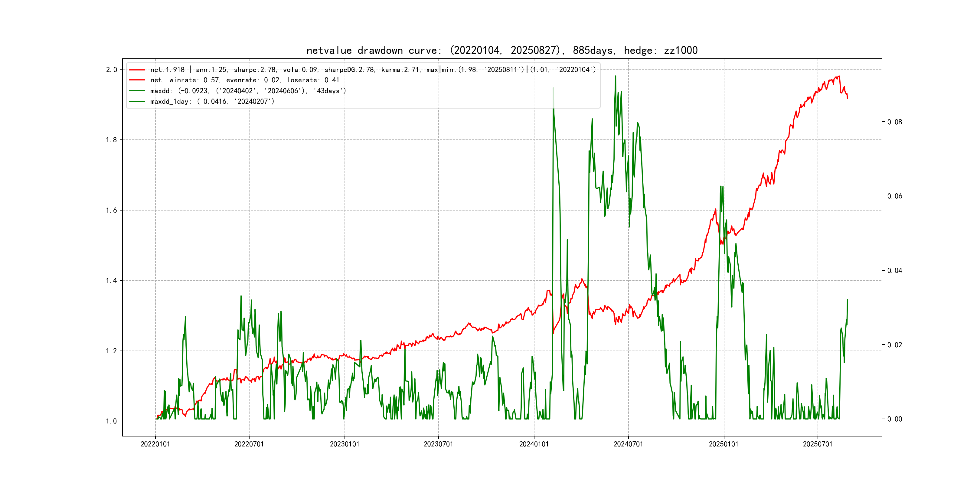980x490 pixels.
Task: Click the 20240101 x-axis label
Action: (x=534, y=444)
